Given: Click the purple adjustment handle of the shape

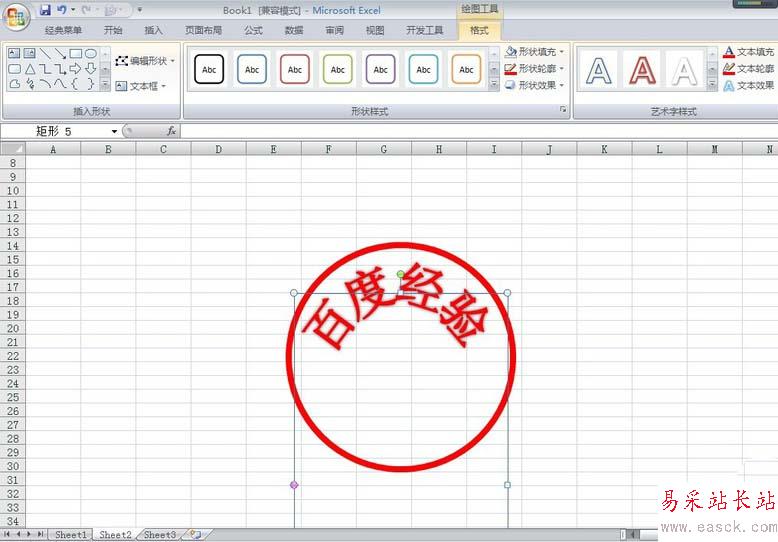Looking at the screenshot, I should (x=294, y=484).
